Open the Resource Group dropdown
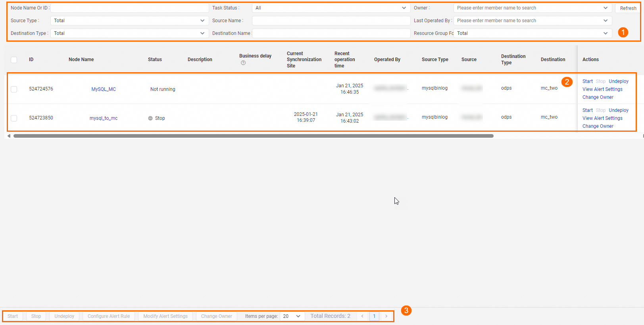 pyautogui.click(x=533, y=33)
